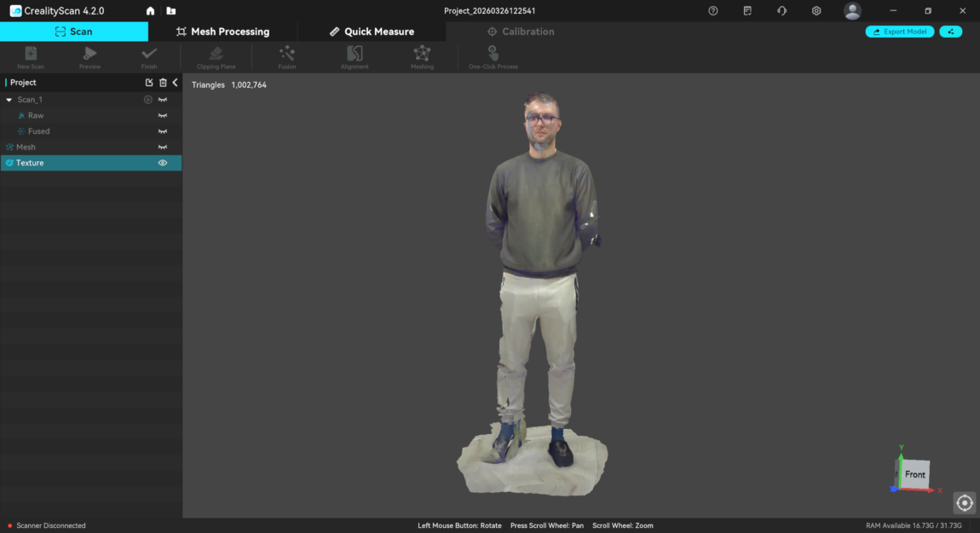Hide the Texture layer via eye icon
The width and height of the screenshot is (980, 533).
[x=163, y=163]
